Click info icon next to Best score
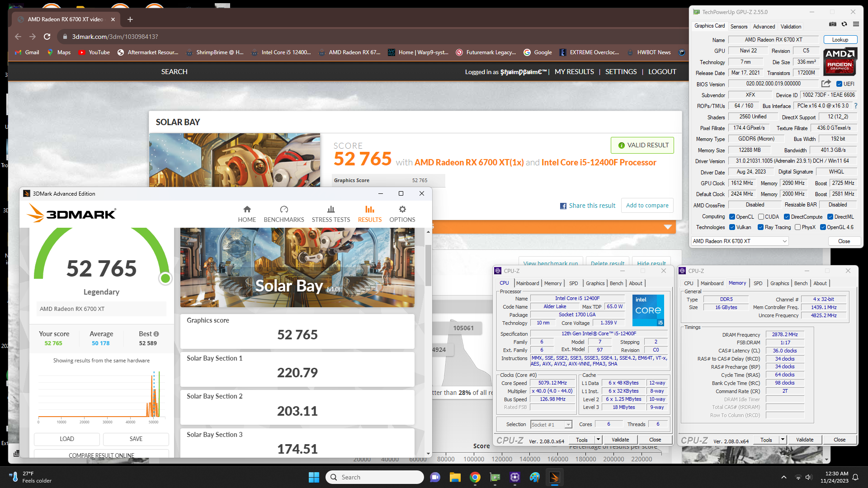Image resolution: width=868 pixels, height=488 pixels. click(156, 334)
